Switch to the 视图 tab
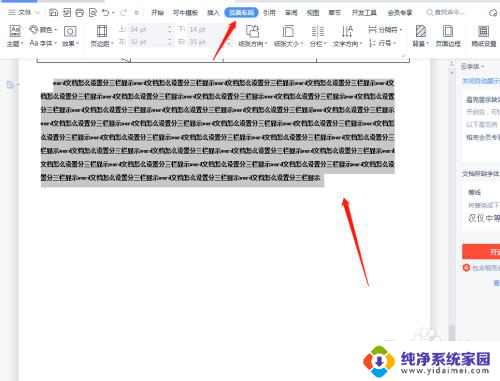This screenshot has height=381, width=500. point(313,13)
